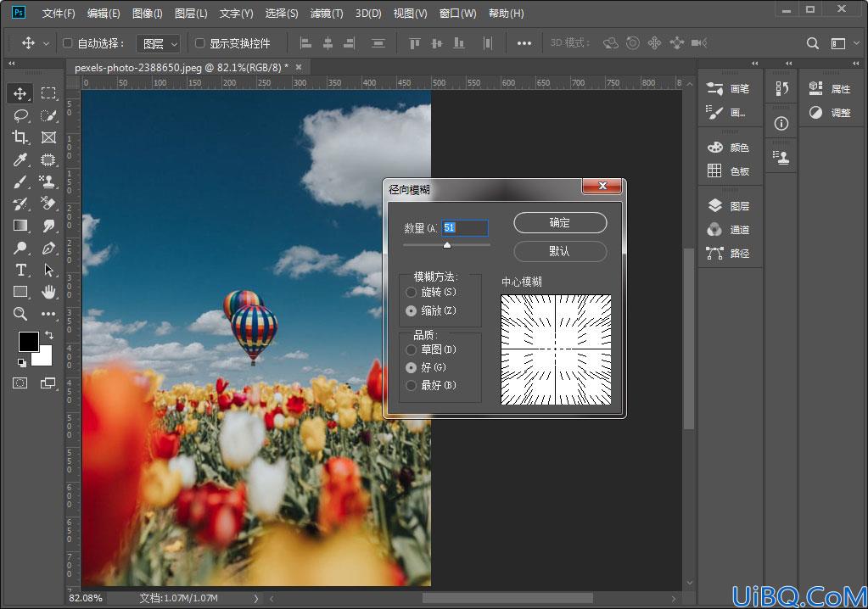Image resolution: width=868 pixels, height=609 pixels.
Task: Select the Spot Healing Brush tool
Action: point(48,159)
